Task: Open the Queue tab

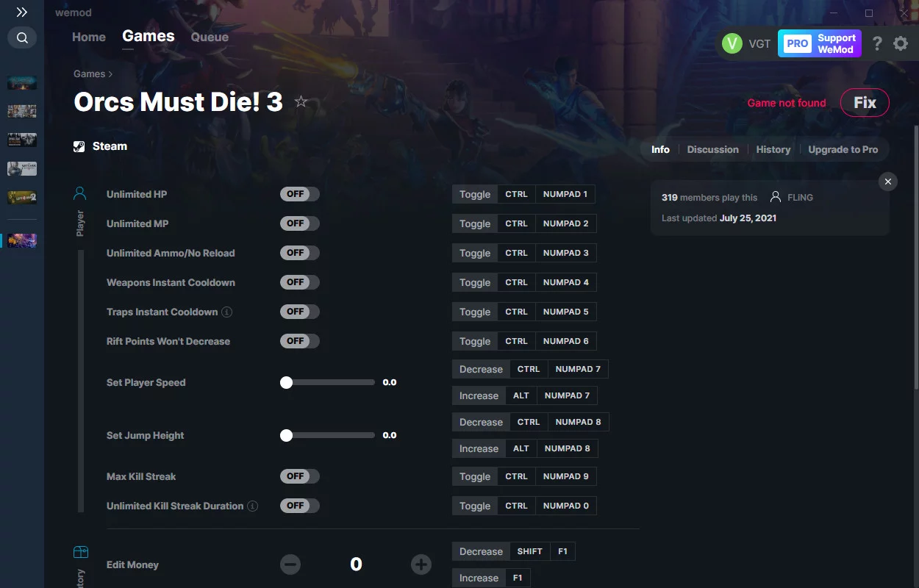Action: pos(210,37)
